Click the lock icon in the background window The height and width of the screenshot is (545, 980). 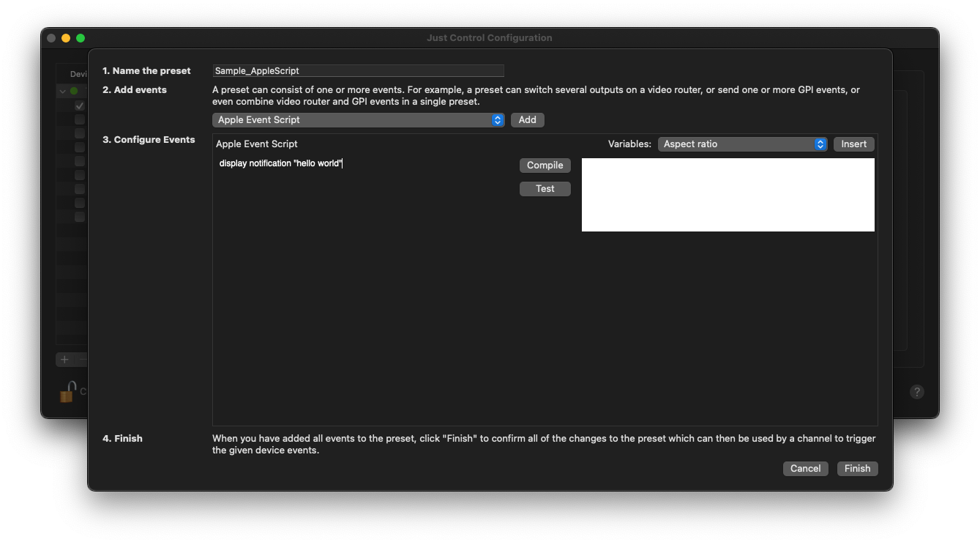[x=67, y=392]
